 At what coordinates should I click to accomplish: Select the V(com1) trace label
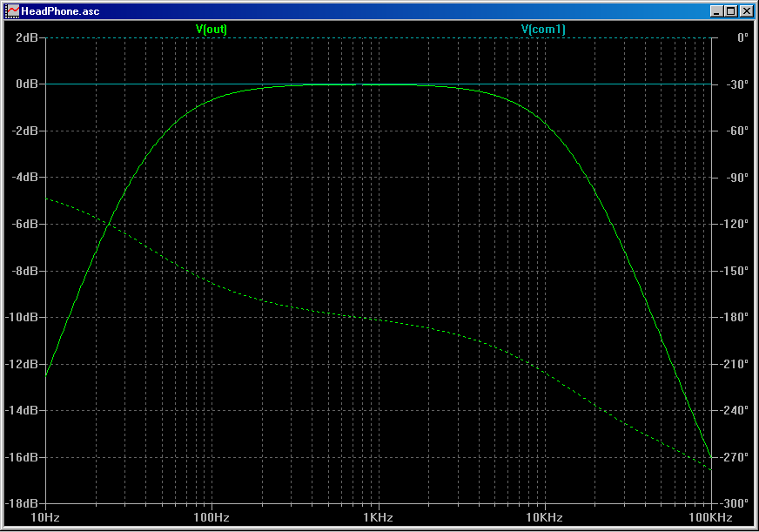(x=543, y=29)
